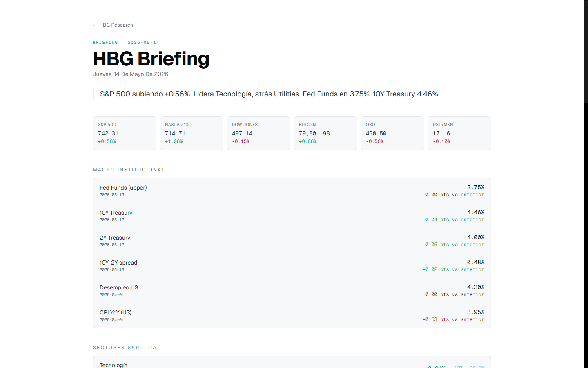Open the S&P 500 ticker card
This screenshot has width=588, height=368.
(x=125, y=133)
